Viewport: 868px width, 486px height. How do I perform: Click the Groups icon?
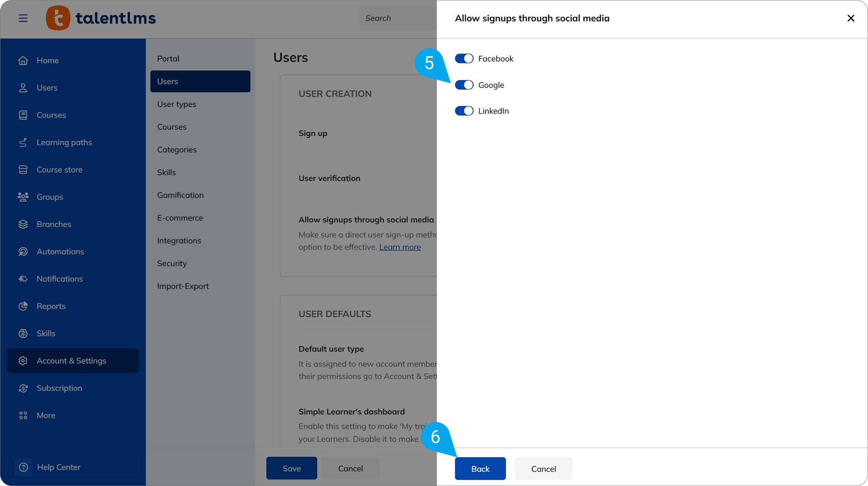(23, 197)
